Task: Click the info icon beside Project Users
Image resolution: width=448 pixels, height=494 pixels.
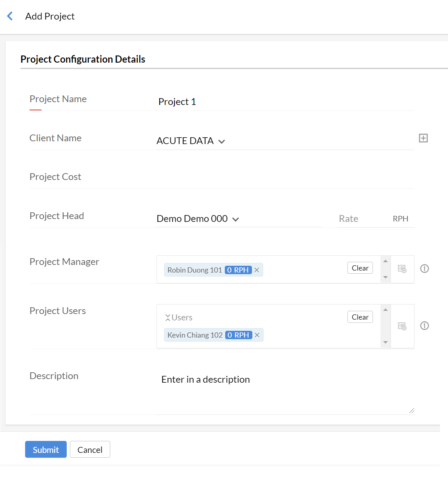Action: pyautogui.click(x=424, y=326)
